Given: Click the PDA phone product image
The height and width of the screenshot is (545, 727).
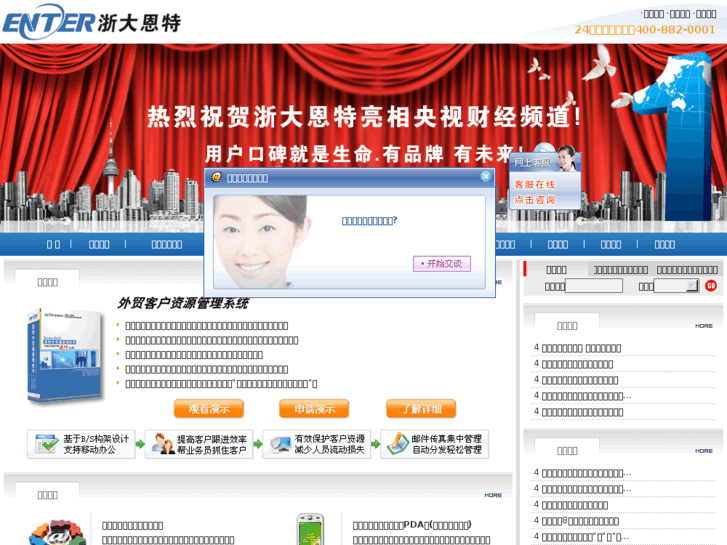Looking at the screenshot, I should tap(310, 529).
